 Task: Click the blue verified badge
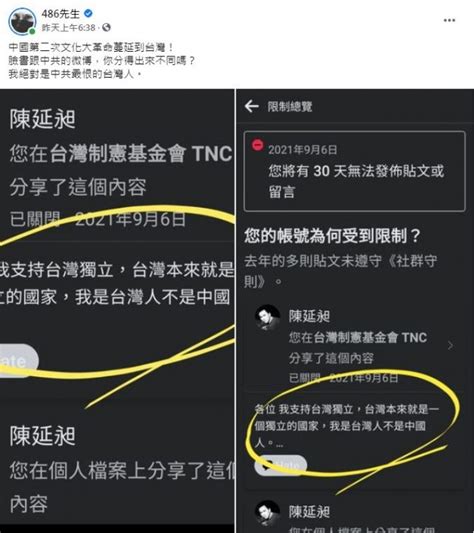point(88,14)
